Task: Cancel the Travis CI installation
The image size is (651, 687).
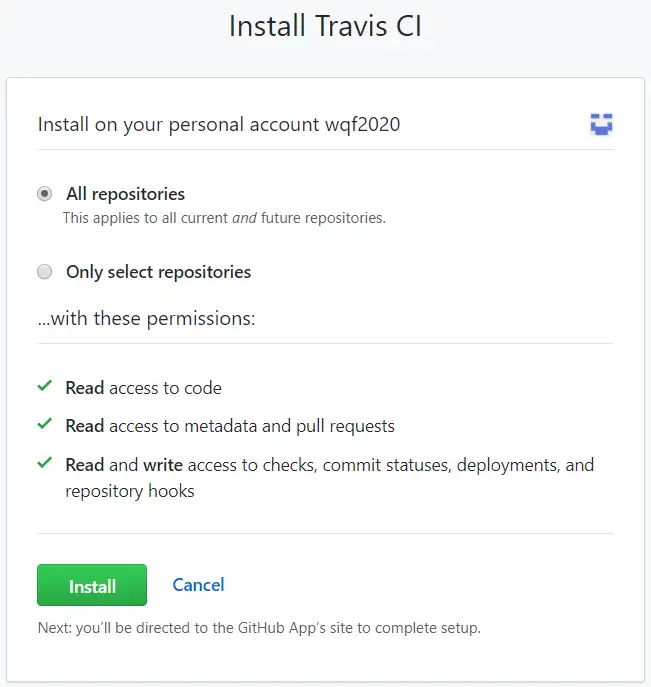Action: coord(198,585)
